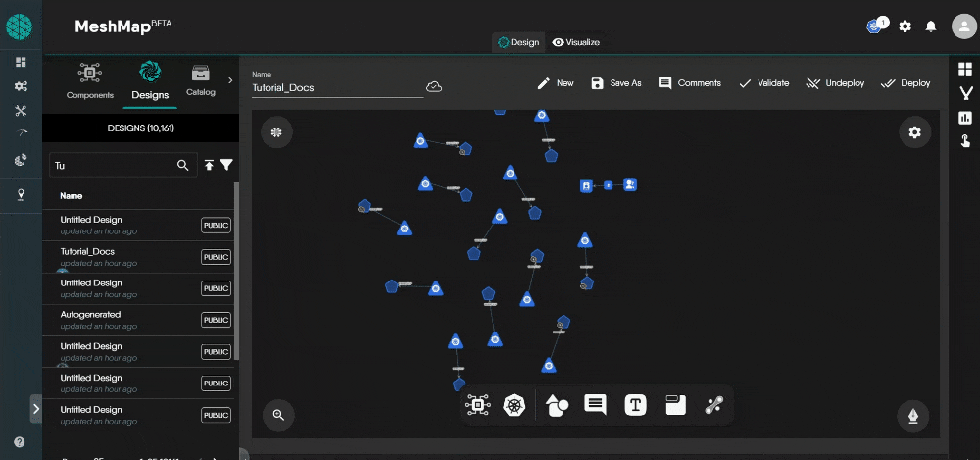Open canvas settings gear icon
Image resolution: width=980 pixels, height=460 pixels.
pyautogui.click(x=914, y=132)
